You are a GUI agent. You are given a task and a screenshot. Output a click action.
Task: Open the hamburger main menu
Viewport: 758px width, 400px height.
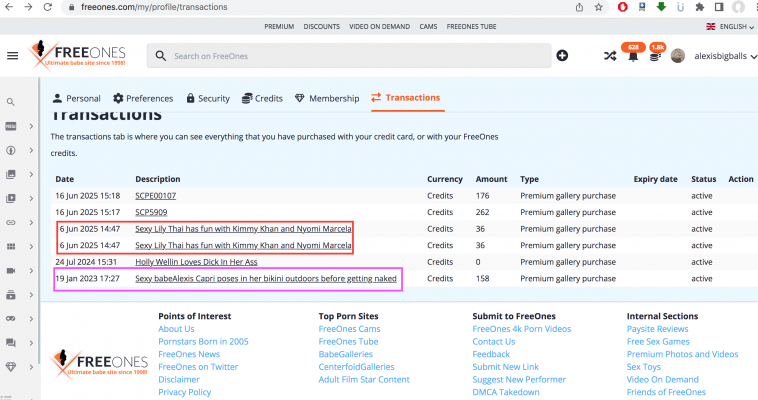coord(13,56)
